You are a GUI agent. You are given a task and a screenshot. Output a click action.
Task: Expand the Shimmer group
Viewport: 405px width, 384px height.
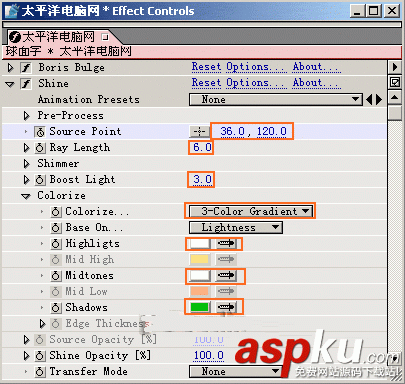[26, 164]
